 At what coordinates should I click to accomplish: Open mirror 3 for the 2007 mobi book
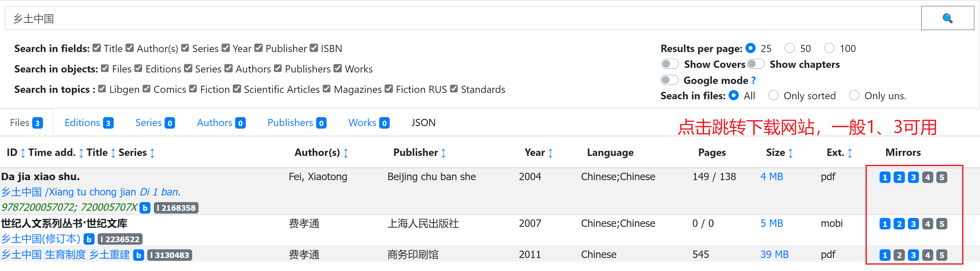click(913, 224)
